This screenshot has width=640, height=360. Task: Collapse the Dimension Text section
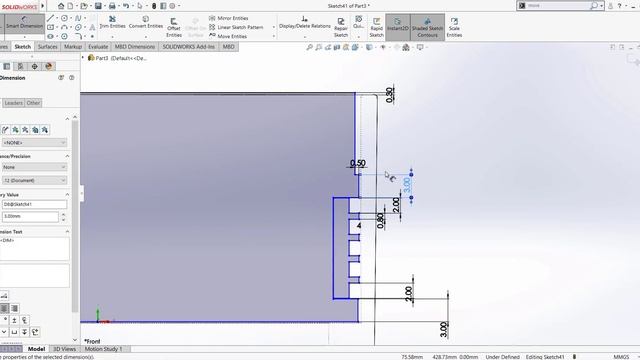[x=67, y=231]
